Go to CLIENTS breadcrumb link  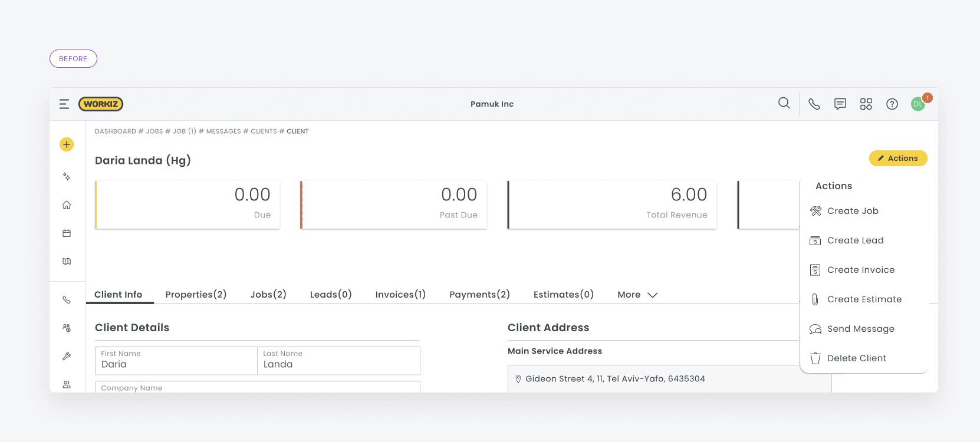[x=264, y=131]
